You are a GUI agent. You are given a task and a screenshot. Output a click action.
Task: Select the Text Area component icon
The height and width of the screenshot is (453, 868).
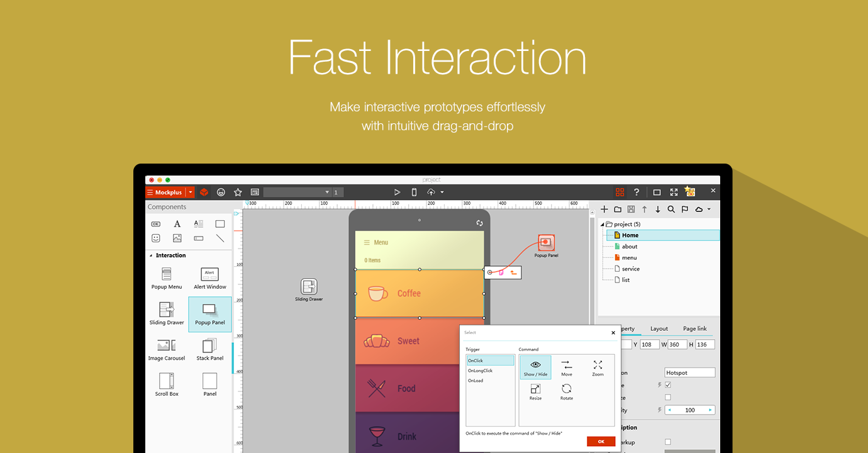pos(198,224)
